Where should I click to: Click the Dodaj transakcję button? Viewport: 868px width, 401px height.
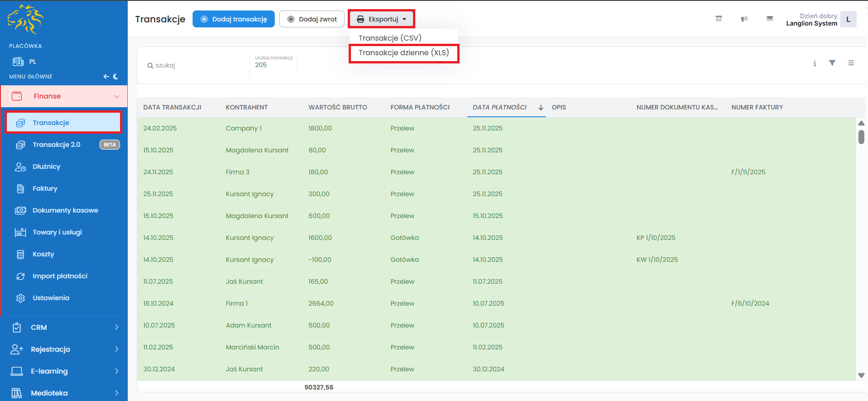[x=234, y=19]
